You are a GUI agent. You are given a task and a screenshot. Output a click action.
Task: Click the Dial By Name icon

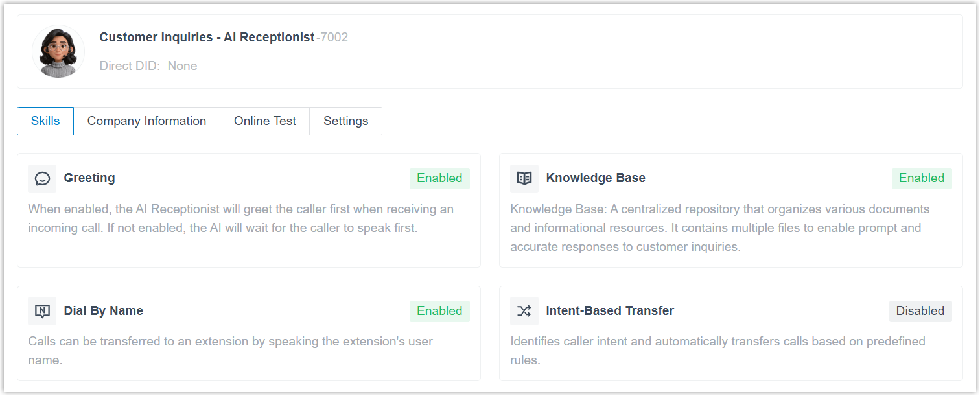click(x=42, y=311)
